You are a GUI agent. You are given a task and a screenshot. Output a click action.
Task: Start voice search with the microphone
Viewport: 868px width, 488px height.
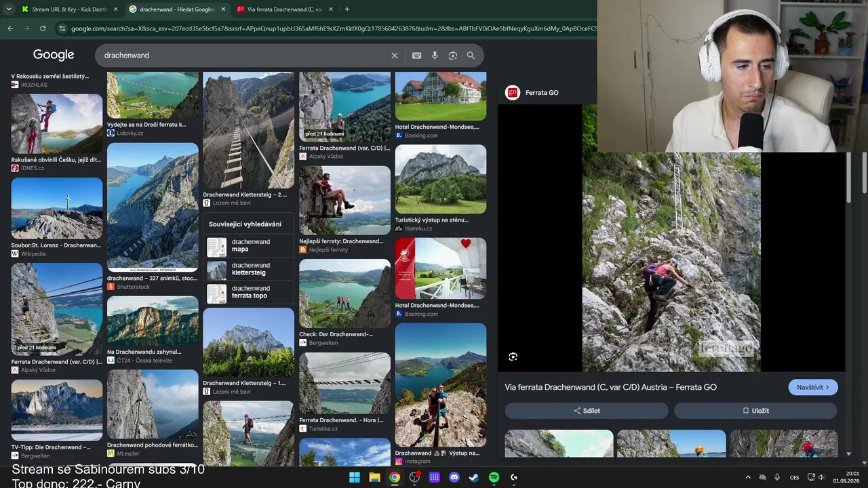(x=435, y=56)
